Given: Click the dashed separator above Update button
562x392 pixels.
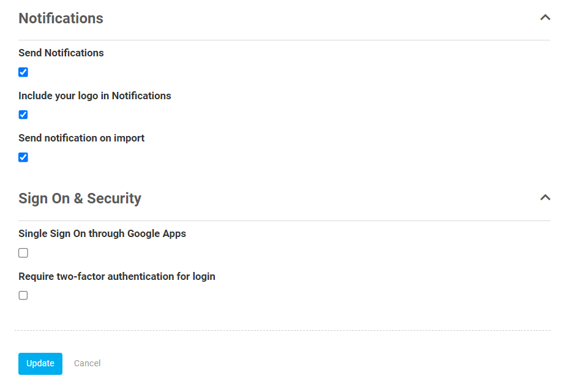Looking at the screenshot, I should [x=282, y=330].
